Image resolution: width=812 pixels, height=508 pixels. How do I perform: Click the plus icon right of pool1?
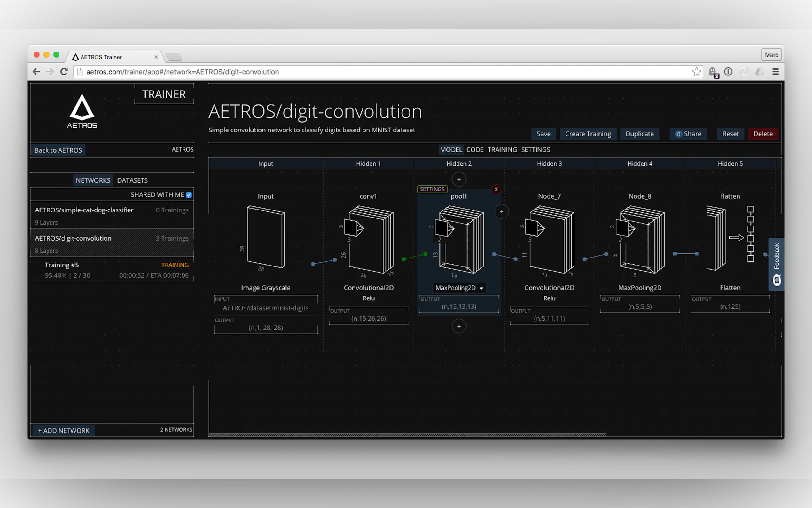click(x=501, y=211)
